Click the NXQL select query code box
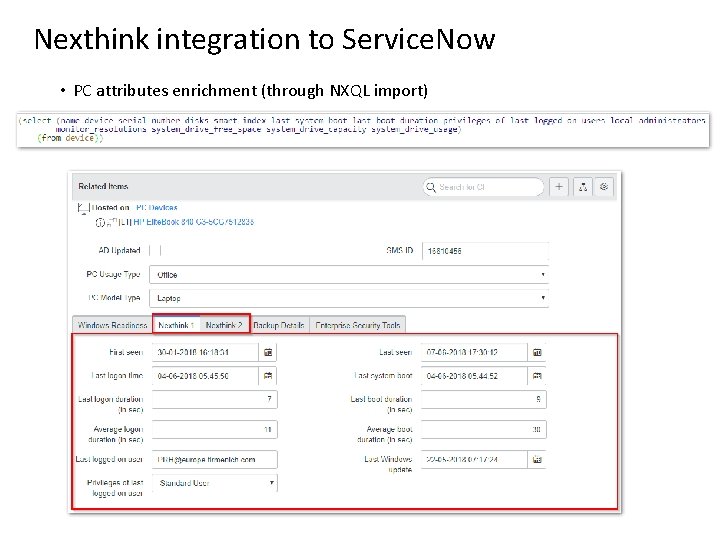This screenshot has width=720, height=540. tap(363, 130)
